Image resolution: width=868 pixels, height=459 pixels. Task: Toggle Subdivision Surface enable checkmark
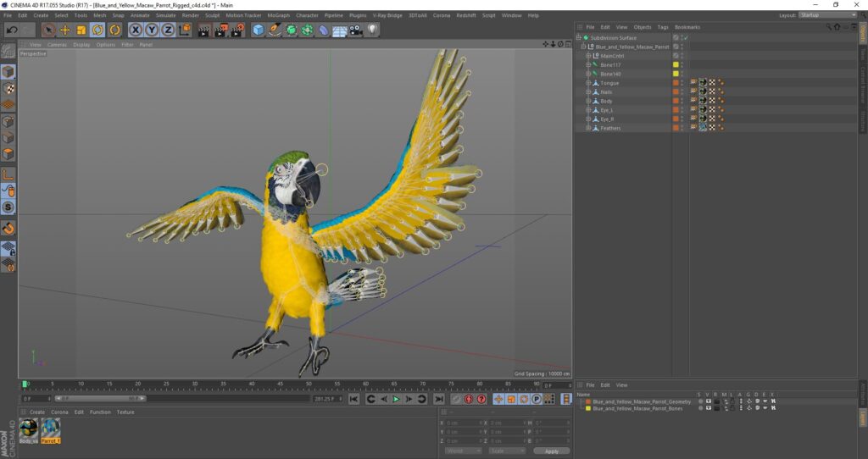point(685,37)
